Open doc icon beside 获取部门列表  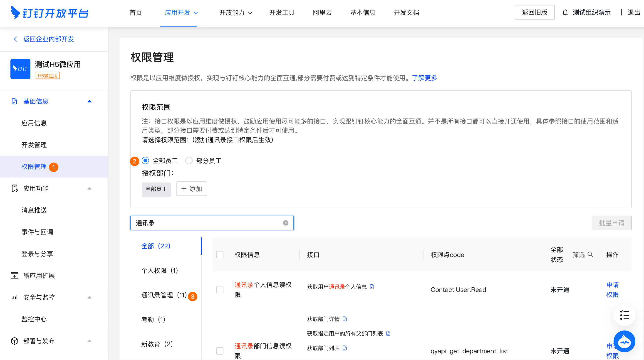point(345,348)
